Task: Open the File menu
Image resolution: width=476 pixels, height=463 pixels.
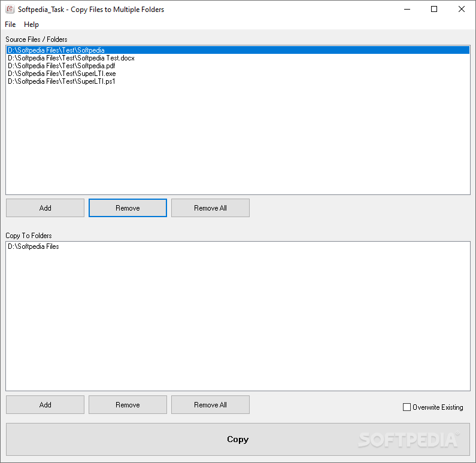Action: [x=10, y=25]
